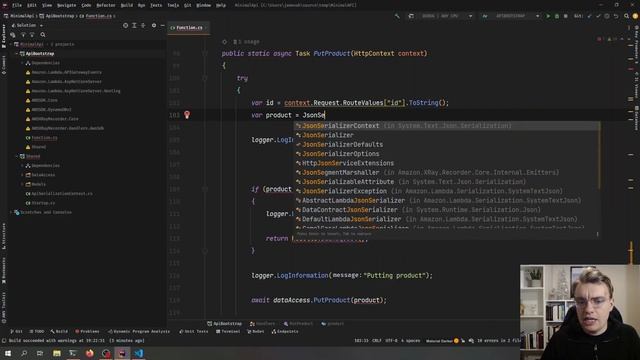The height and width of the screenshot is (360, 640).
Task: Open the Edit menu
Action: pyautogui.click(x=32, y=5)
